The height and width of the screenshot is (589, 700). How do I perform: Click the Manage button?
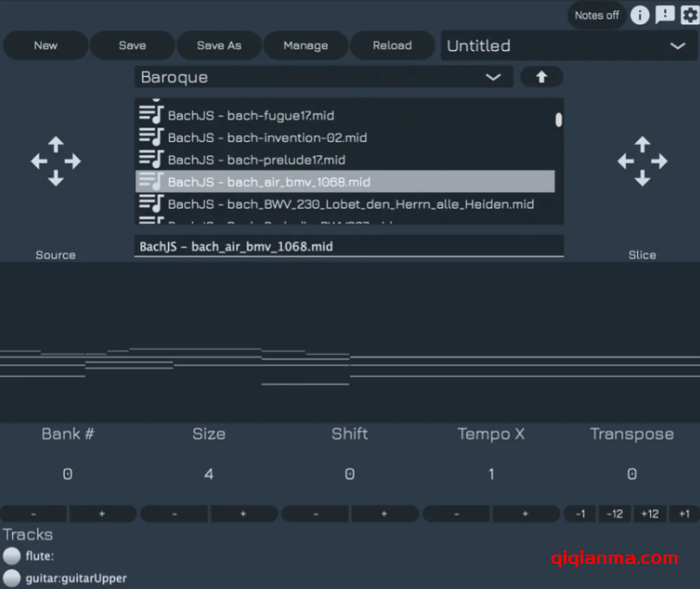coord(306,46)
